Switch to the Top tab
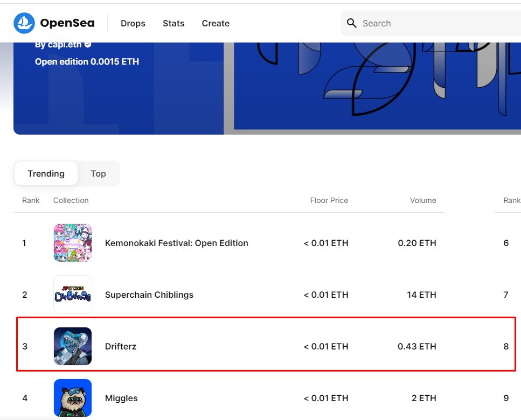This screenshot has width=521, height=420. point(99,173)
